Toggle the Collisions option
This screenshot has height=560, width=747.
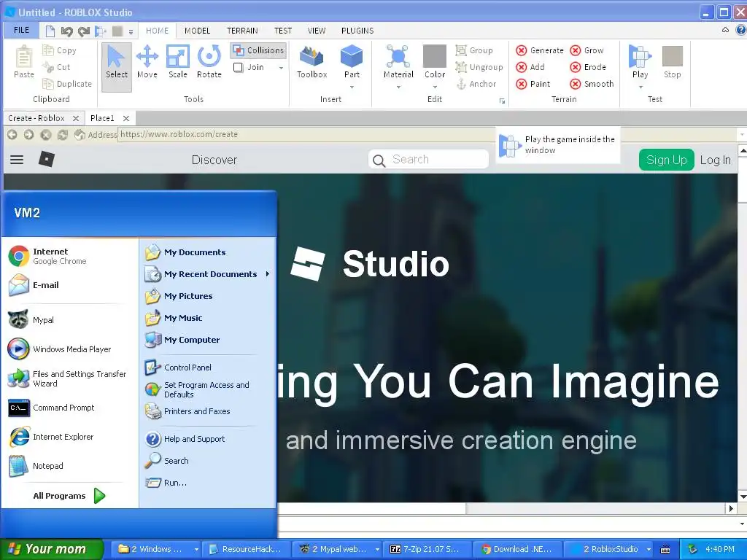point(258,50)
